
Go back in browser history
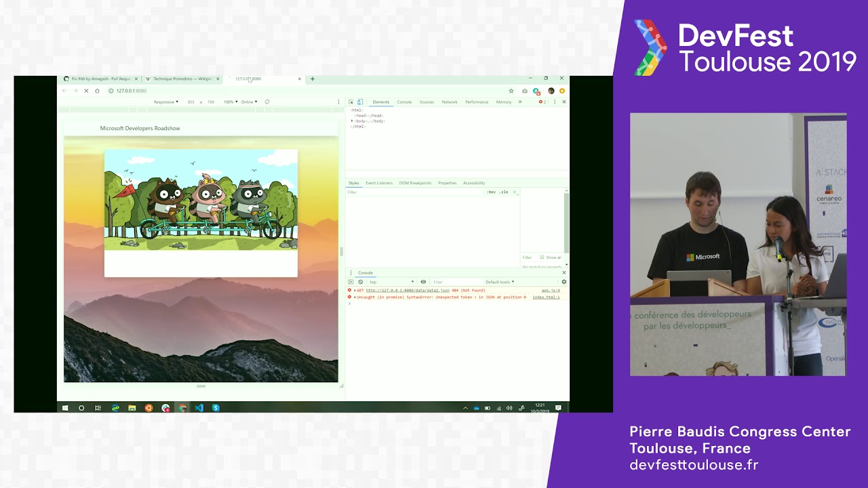pos(64,91)
